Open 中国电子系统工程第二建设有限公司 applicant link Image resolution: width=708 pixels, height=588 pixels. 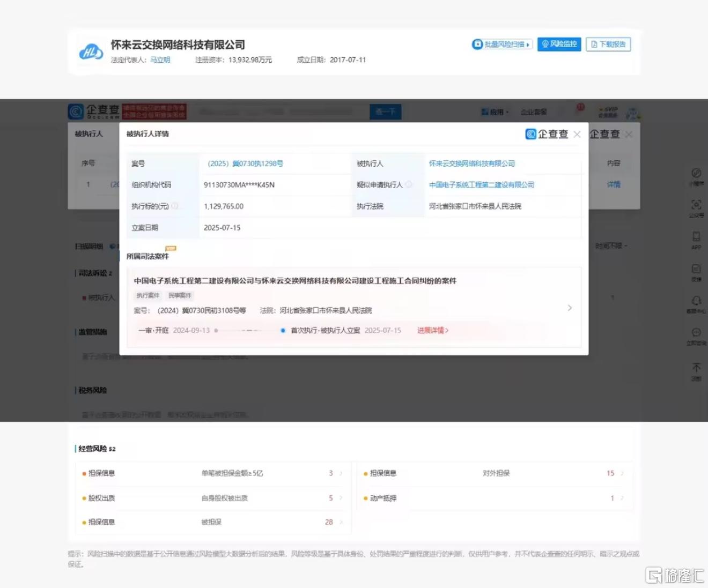point(482,185)
